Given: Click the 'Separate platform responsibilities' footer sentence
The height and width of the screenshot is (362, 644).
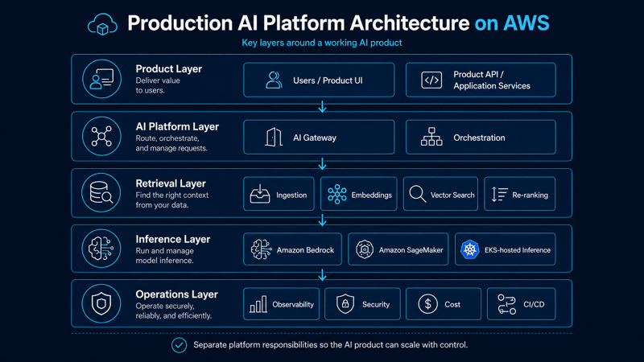Looking at the screenshot, I should (x=331, y=345).
